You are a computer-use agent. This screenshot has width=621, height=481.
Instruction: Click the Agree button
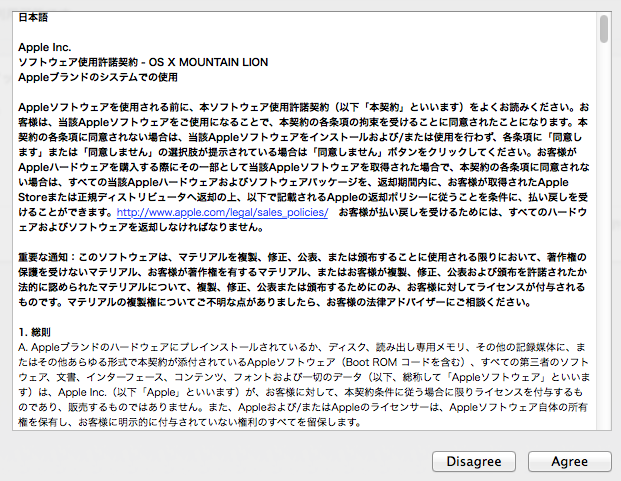click(570, 462)
